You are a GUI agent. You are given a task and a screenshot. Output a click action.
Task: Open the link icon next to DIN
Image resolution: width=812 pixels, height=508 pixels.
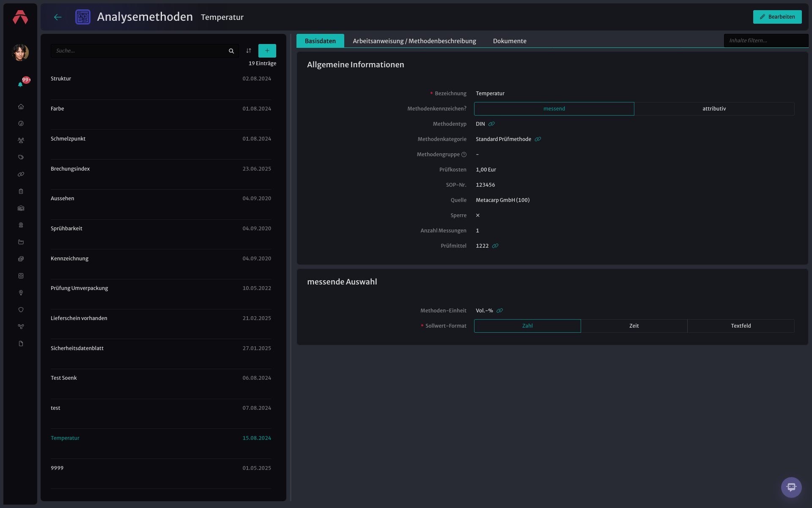491,124
